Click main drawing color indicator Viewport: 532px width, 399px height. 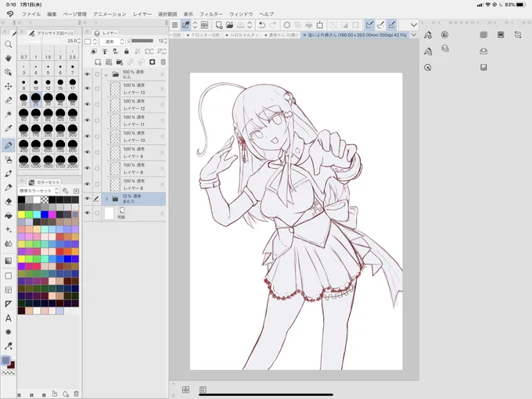pyautogui.click(x=5, y=361)
